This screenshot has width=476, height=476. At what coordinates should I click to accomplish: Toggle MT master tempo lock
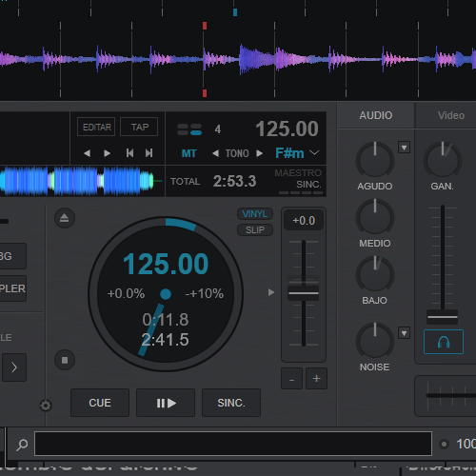(x=188, y=153)
